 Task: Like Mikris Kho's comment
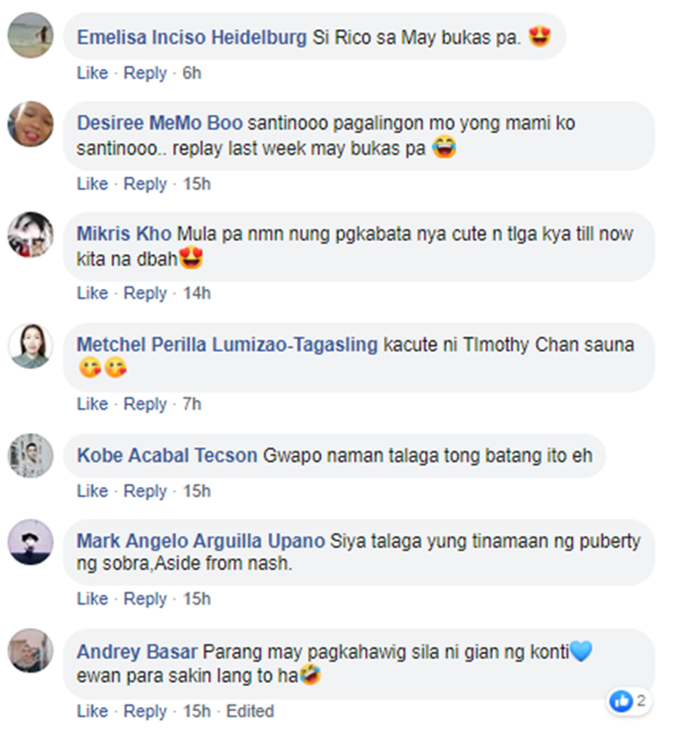pyautogui.click(x=92, y=293)
